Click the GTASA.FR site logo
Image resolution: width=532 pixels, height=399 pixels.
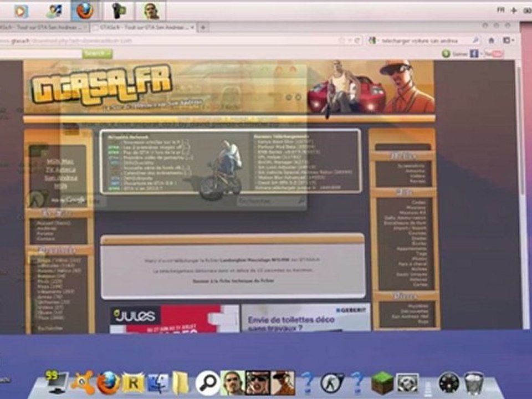pos(101,85)
